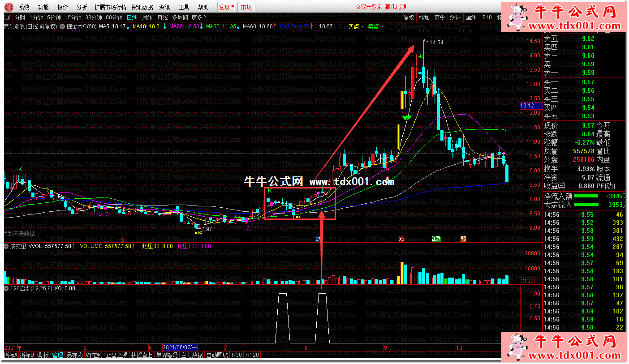Click the 止盈止损 button
Screen dimensions: 629x364
117,355
